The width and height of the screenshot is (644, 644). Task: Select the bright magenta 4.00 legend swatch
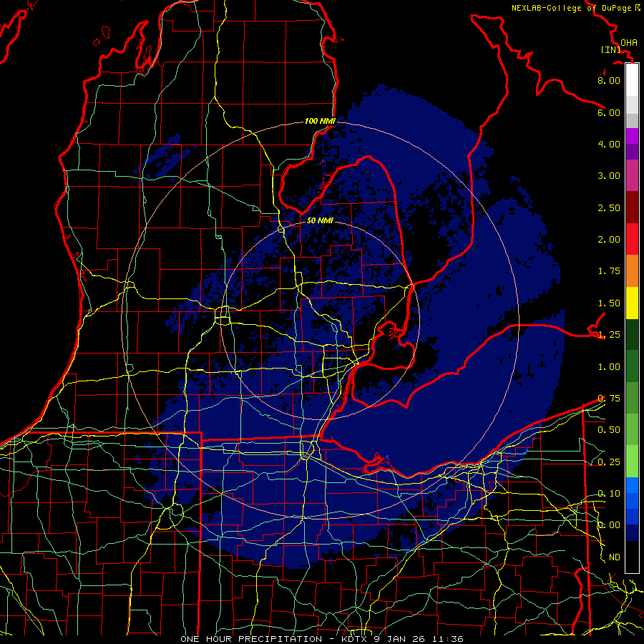coord(632,136)
